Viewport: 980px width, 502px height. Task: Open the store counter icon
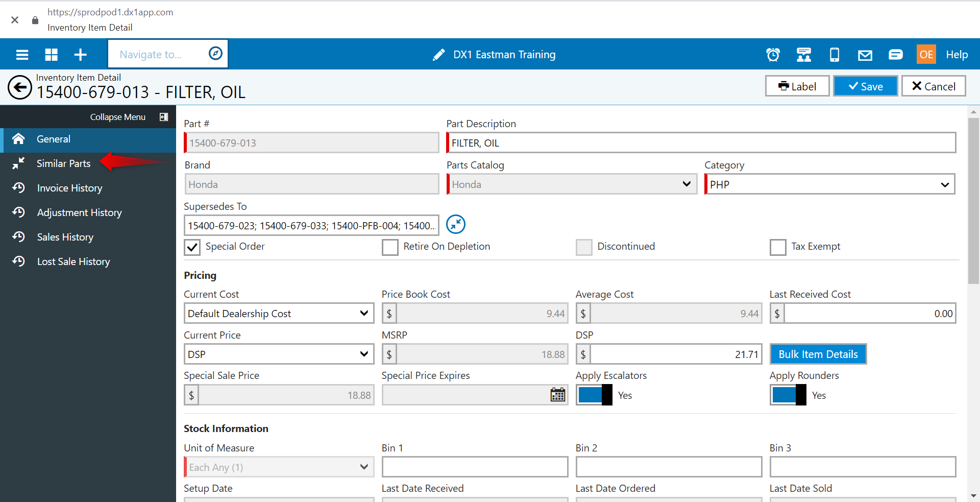tap(804, 55)
